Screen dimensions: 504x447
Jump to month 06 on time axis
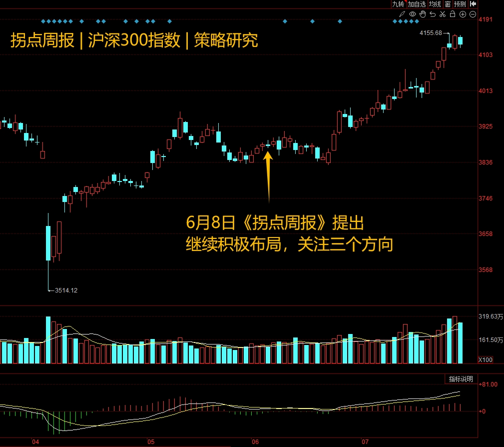tap(255, 442)
